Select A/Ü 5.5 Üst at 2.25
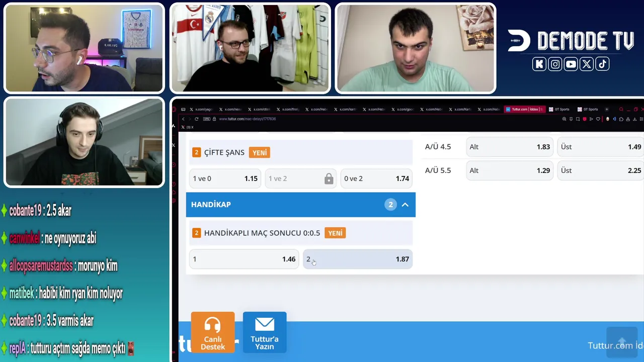 (601, 170)
